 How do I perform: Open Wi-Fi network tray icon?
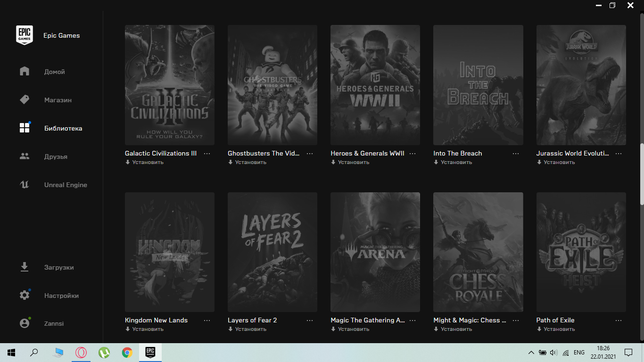click(566, 353)
